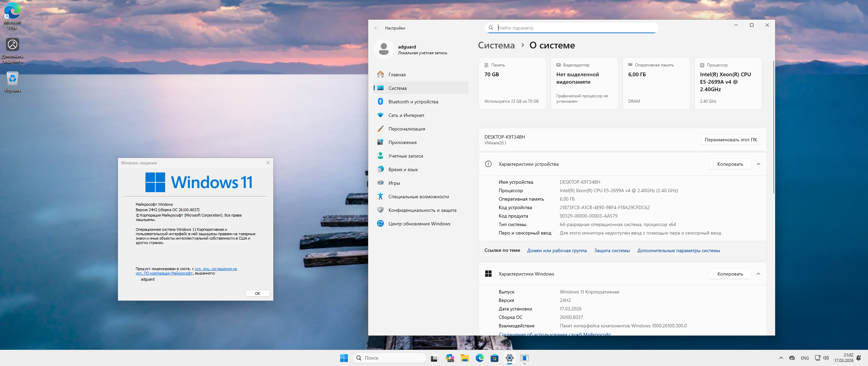The image size is (868, 366).
Task: Click the Переименовать этот ПК button
Action: pos(731,140)
